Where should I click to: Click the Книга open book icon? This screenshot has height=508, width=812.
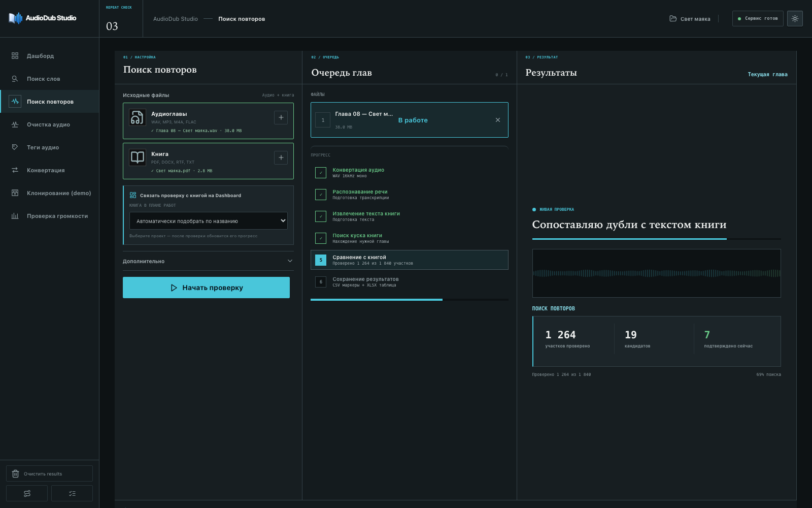(138, 157)
